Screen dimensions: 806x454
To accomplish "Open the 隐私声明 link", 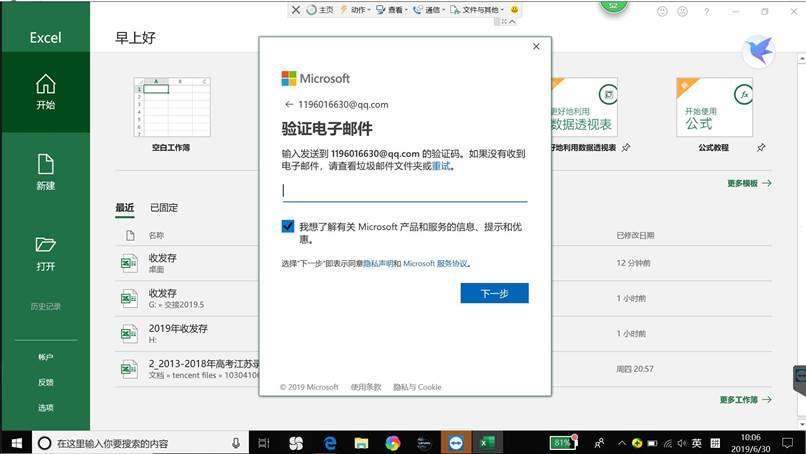I will (378, 263).
